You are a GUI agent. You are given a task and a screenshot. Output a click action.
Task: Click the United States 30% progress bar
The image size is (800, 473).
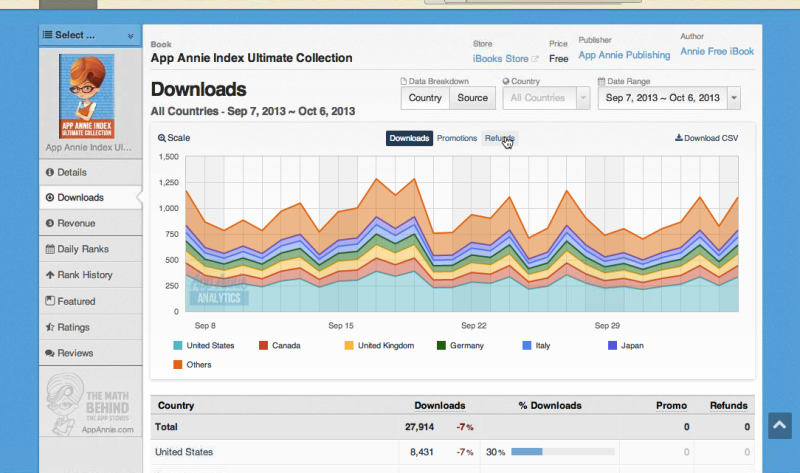(x=563, y=452)
